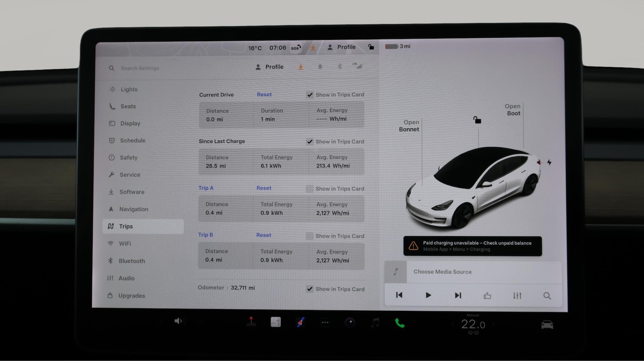Viewport: 644px width, 361px height.
Task: Reset the Trip B statistics
Action: pos(264,235)
